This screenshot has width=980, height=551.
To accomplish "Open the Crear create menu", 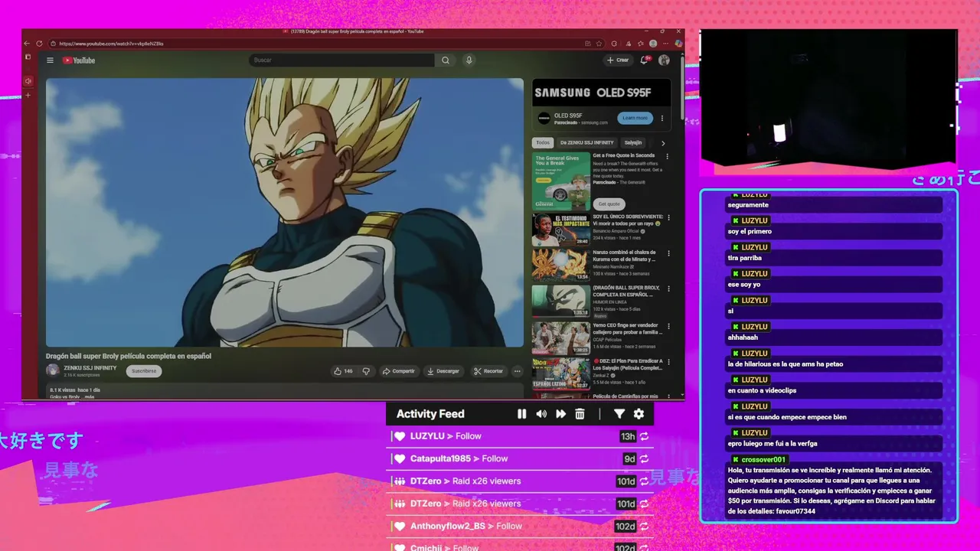I will tap(618, 60).
